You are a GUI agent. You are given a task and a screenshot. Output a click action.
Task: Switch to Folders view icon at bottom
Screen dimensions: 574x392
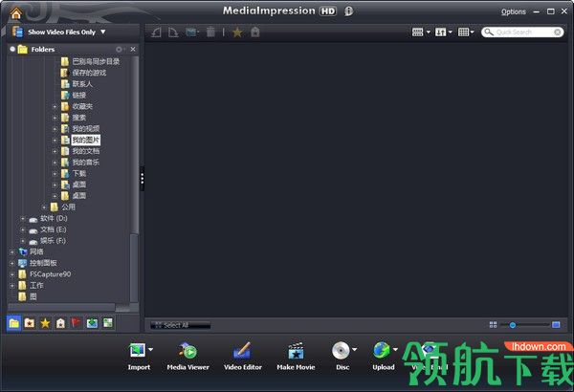(14, 323)
